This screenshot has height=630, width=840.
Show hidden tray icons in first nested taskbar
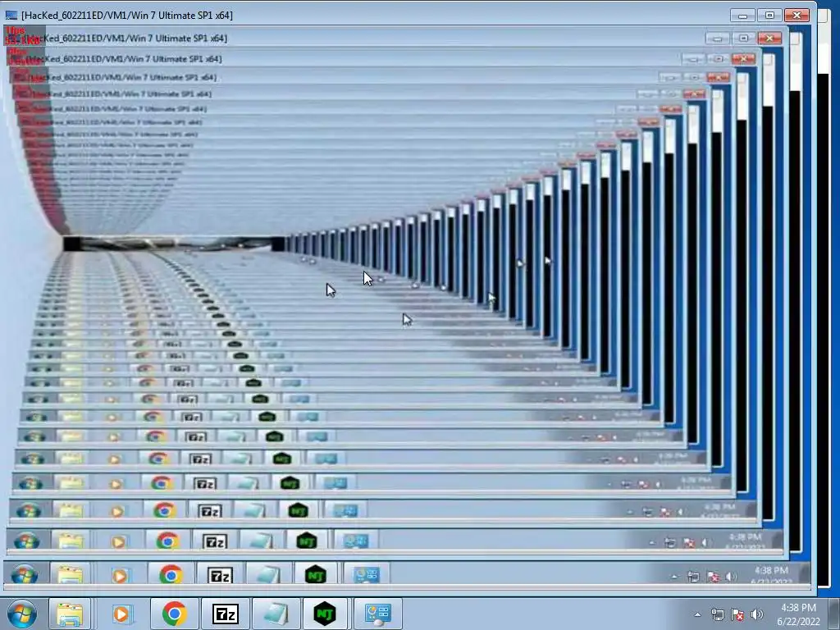point(674,577)
